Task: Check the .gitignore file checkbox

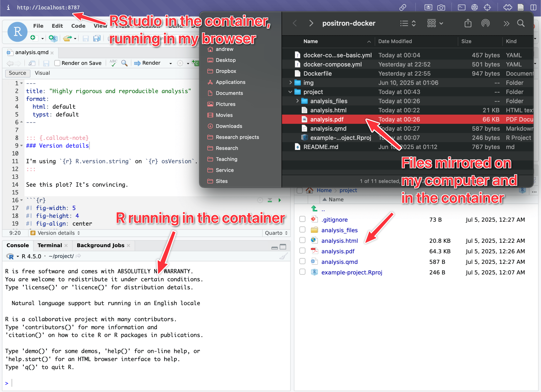Action: (x=302, y=219)
